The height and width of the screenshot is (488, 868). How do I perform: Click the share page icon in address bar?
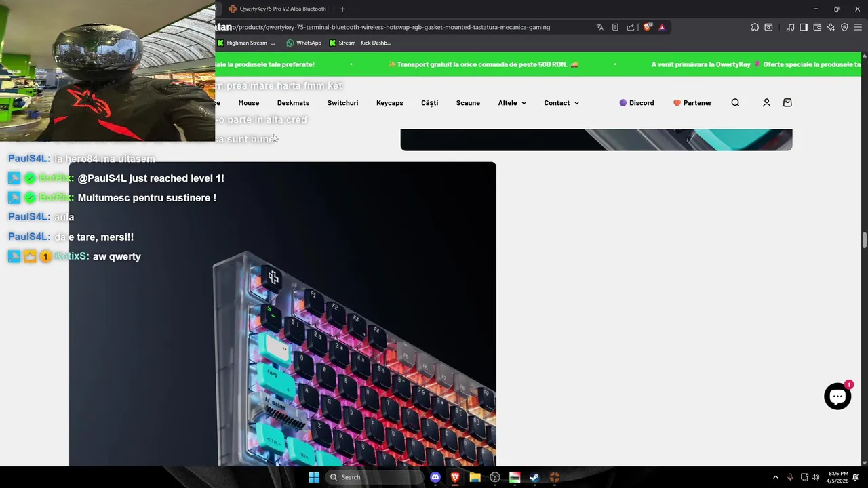(631, 27)
